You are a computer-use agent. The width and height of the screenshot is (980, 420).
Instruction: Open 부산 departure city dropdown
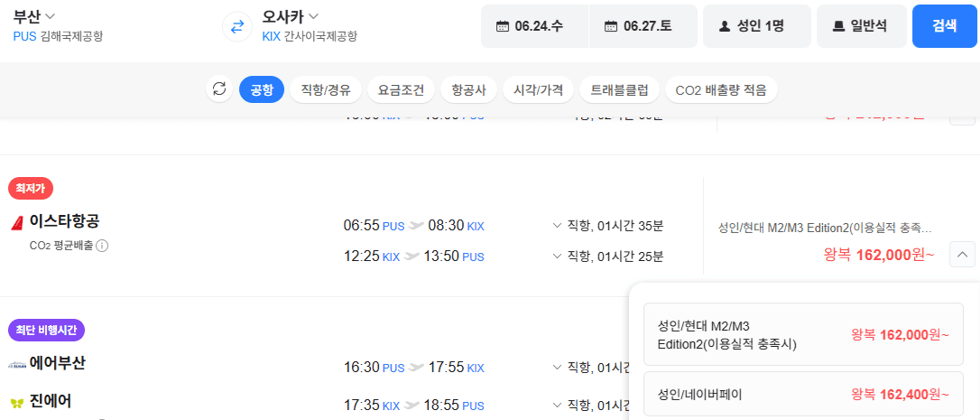[x=34, y=15]
